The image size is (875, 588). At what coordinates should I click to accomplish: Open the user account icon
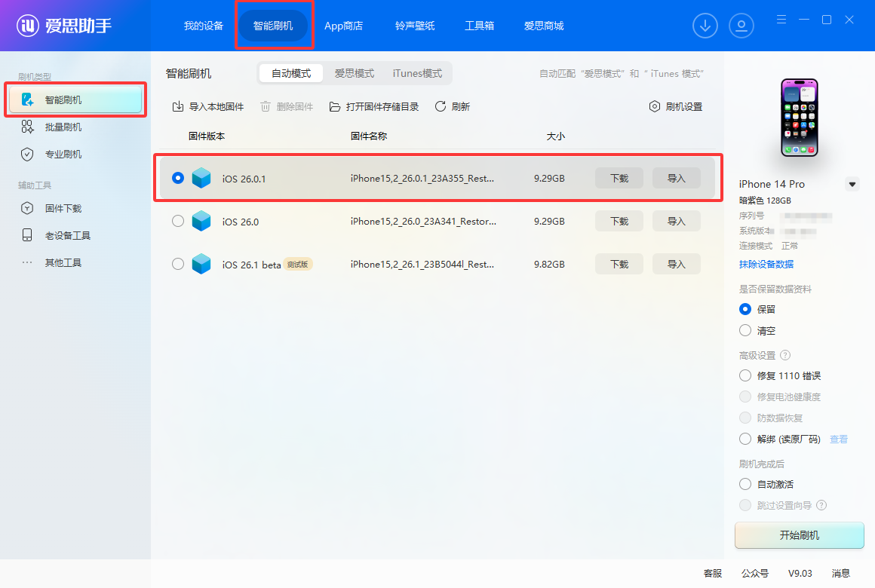pos(741,25)
